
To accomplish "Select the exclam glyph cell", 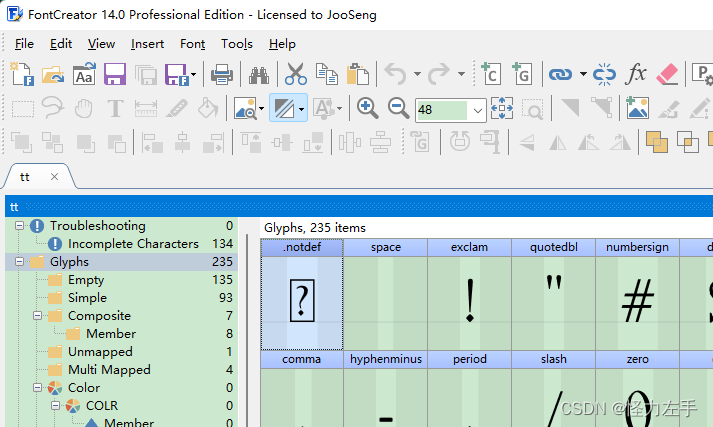I will point(469,294).
